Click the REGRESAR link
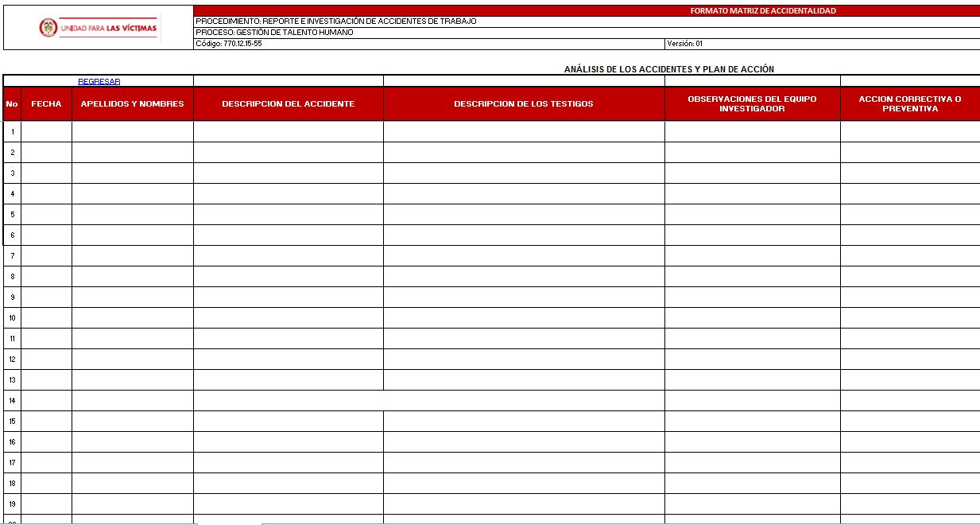The height and width of the screenshot is (525, 980). pos(99,81)
